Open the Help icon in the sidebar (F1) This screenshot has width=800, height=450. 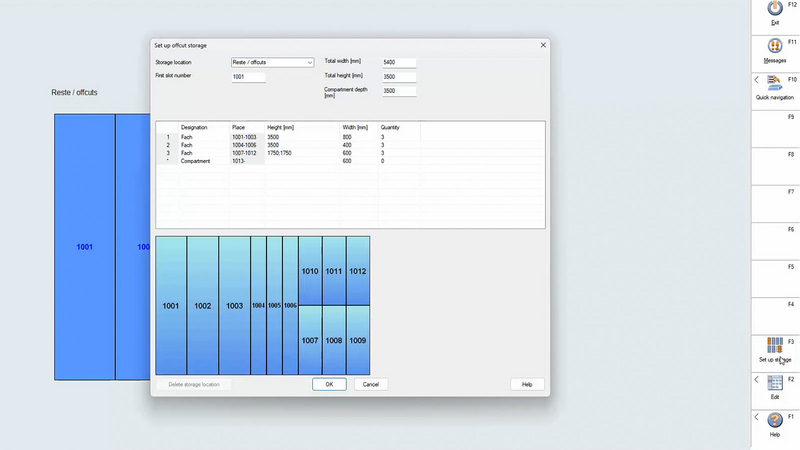point(774,420)
